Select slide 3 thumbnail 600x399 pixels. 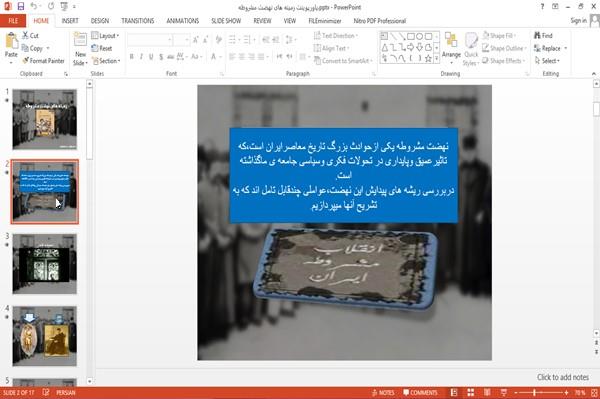coord(45,264)
